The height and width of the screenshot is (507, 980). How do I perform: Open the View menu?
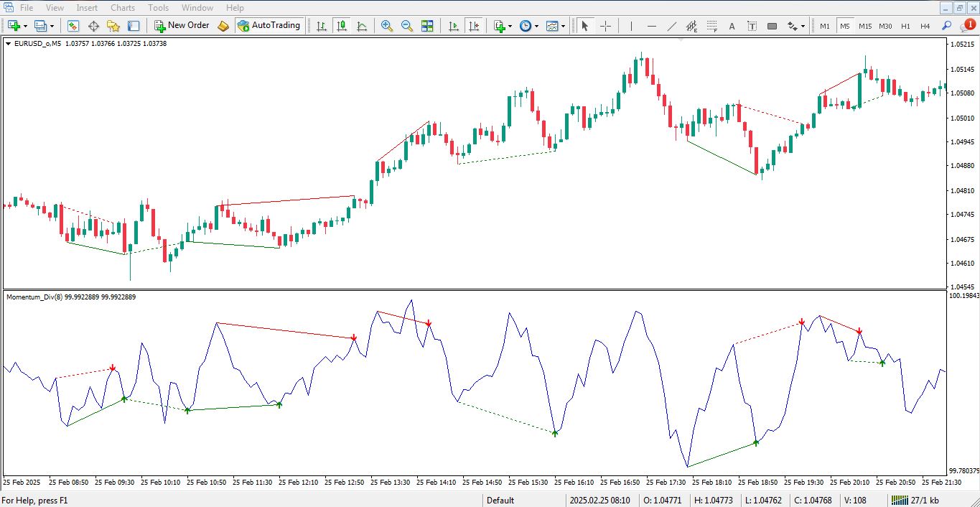point(55,8)
